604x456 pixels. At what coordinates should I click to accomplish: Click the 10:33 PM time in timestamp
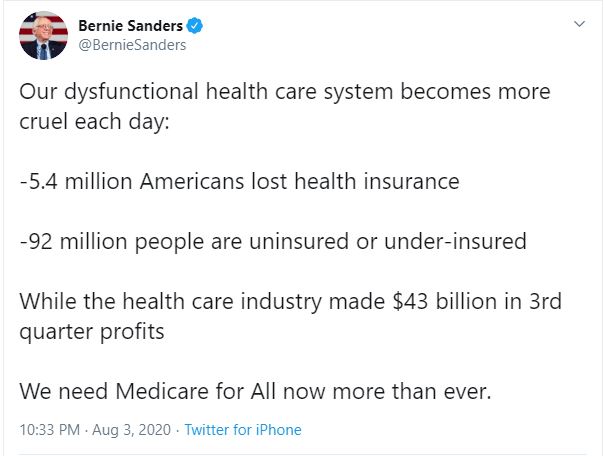coord(49,430)
